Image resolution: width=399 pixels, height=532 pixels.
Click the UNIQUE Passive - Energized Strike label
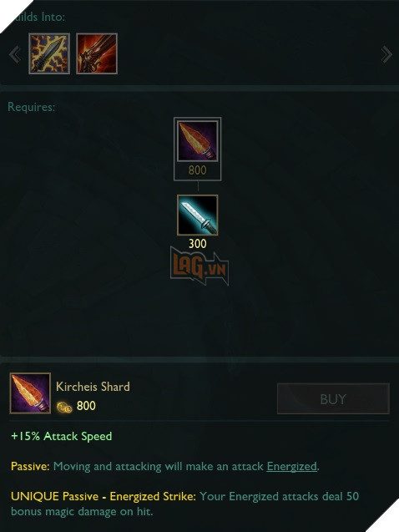(104, 496)
